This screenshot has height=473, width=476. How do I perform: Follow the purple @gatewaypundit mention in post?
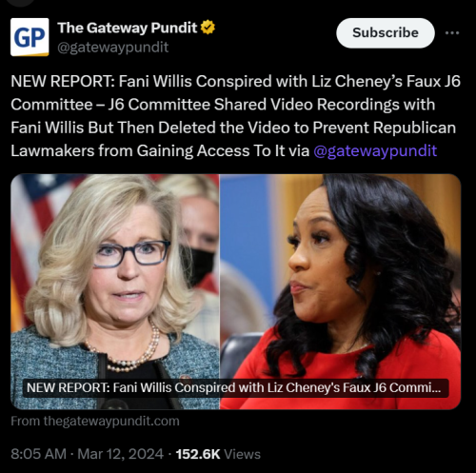pos(375,150)
